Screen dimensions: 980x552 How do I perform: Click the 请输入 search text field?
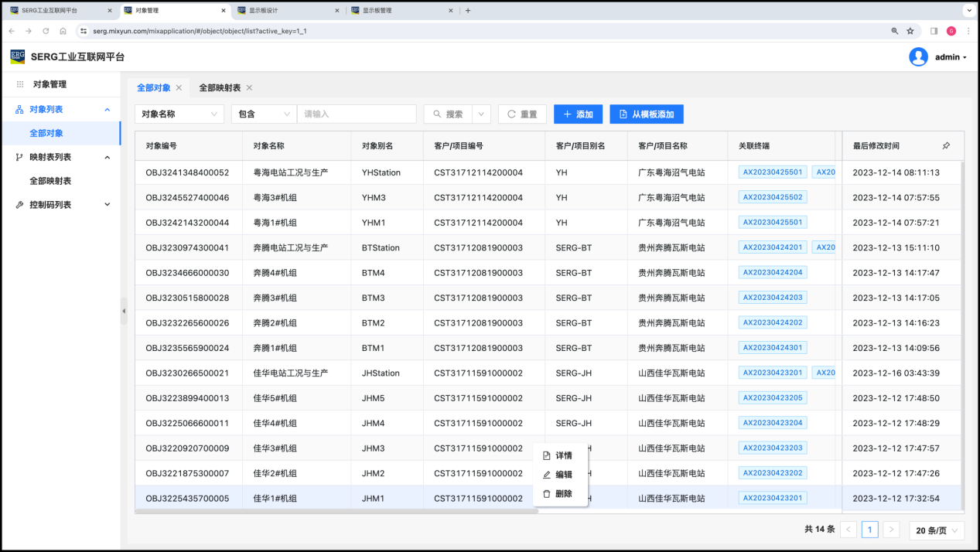[356, 114]
